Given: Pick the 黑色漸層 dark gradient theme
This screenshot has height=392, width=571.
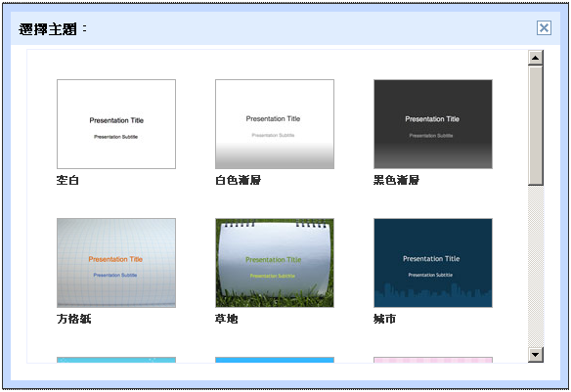Looking at the screenshot, I should coord(433,124).
